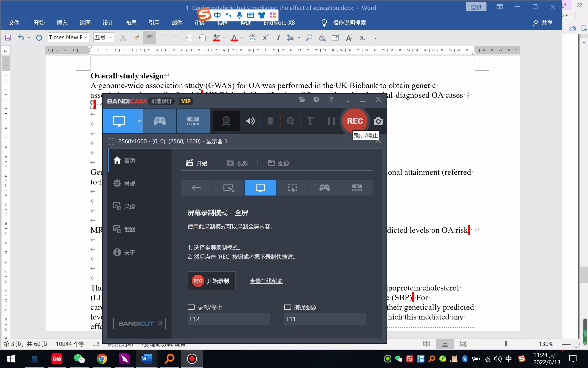
Task: Expand the Word undo history dropdown
Action: pos(29,37)
